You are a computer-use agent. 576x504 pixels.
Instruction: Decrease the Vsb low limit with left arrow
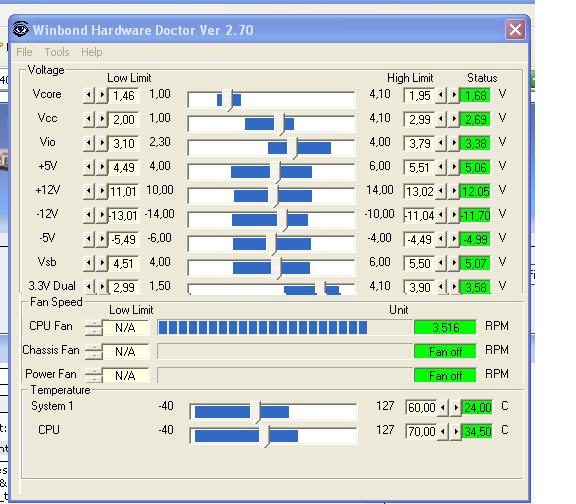(89, 263)
